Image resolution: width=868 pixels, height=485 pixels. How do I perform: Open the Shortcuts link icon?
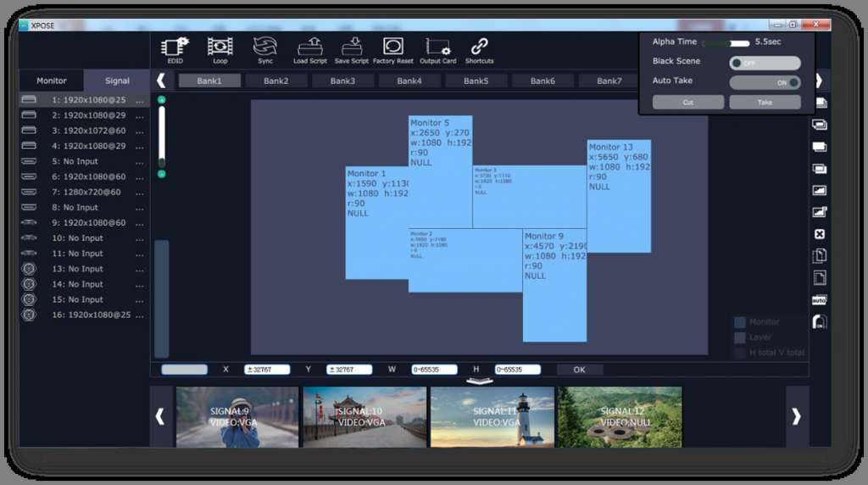point(480,47)
